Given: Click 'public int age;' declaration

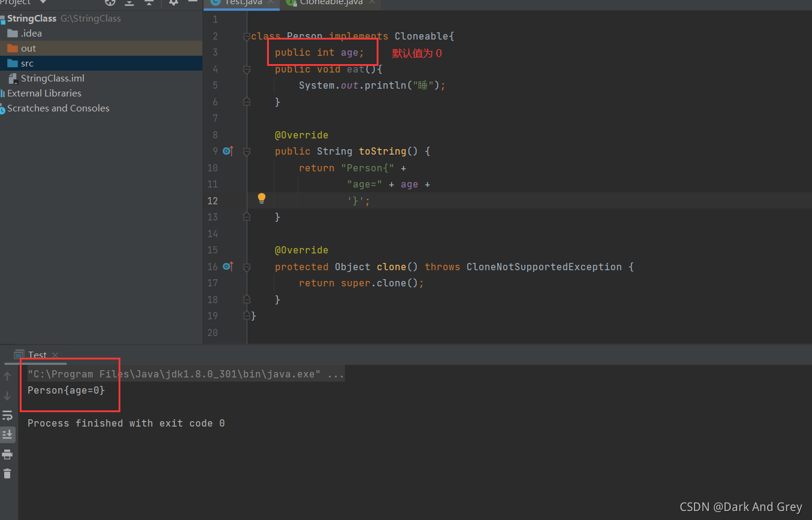Looking at the screenshot, I should (x=320, y=53).
